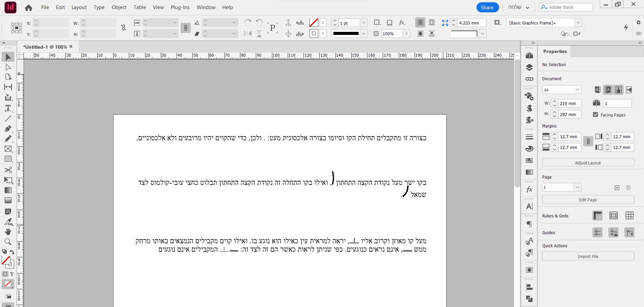This screenshot has height=307, width=644.
Task: Select the Type tool
Action: (8, 108)
